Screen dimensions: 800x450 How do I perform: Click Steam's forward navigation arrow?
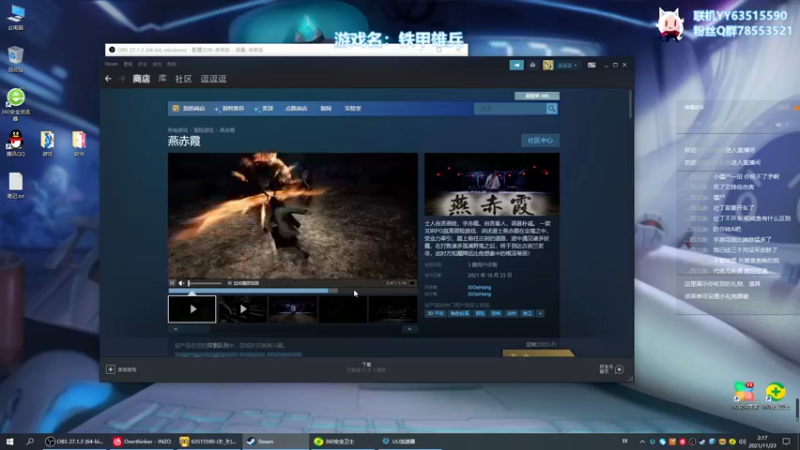pos(121,79)
